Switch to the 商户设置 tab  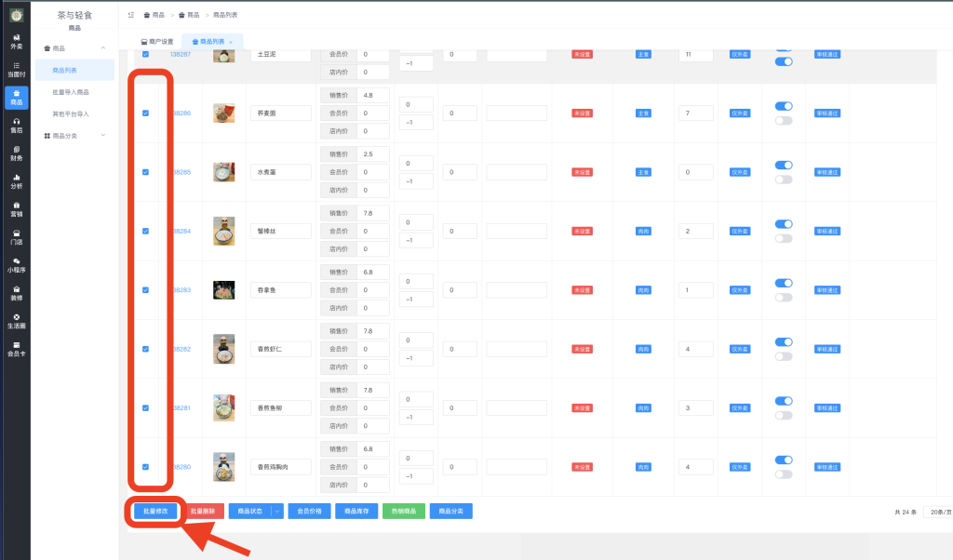(157, 42)
